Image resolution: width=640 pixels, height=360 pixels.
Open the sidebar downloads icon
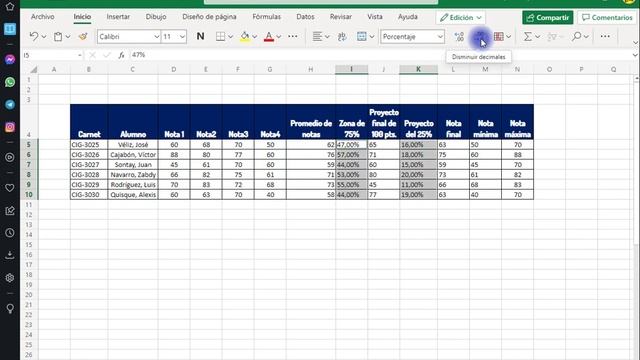click(x=10, y=255)
